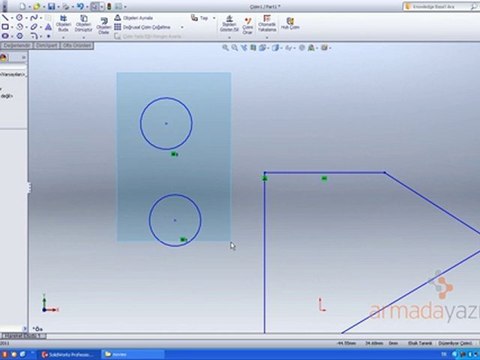The height and width of the screenshot is (360, 480).
Task: Click the Previous View icon
Action: tap(244, 48)
